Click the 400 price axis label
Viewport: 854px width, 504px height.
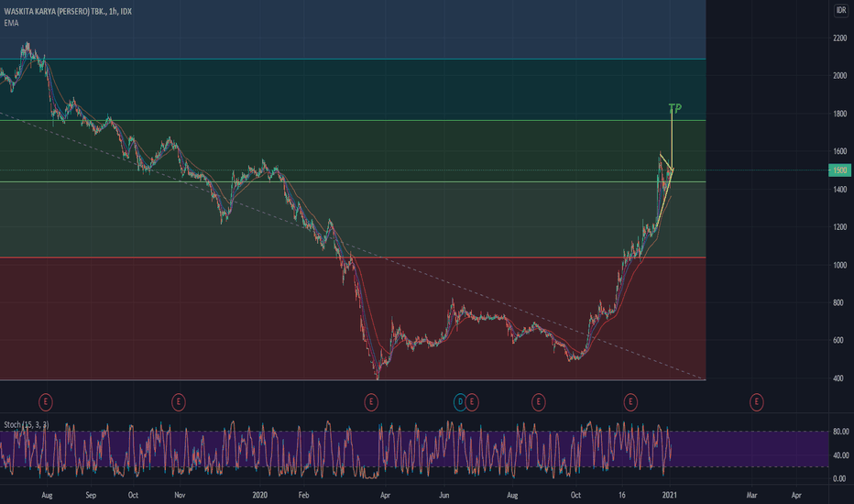coord(838,378)
